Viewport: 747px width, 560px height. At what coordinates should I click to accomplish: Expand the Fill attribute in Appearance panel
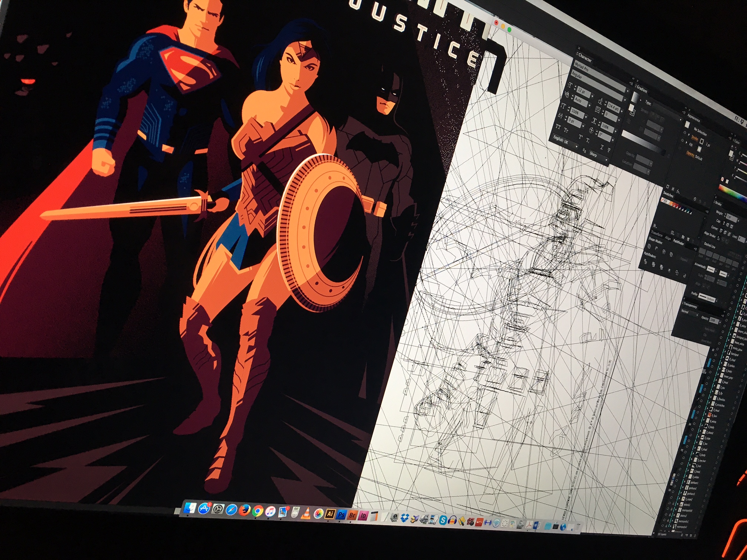coord(687,142)
